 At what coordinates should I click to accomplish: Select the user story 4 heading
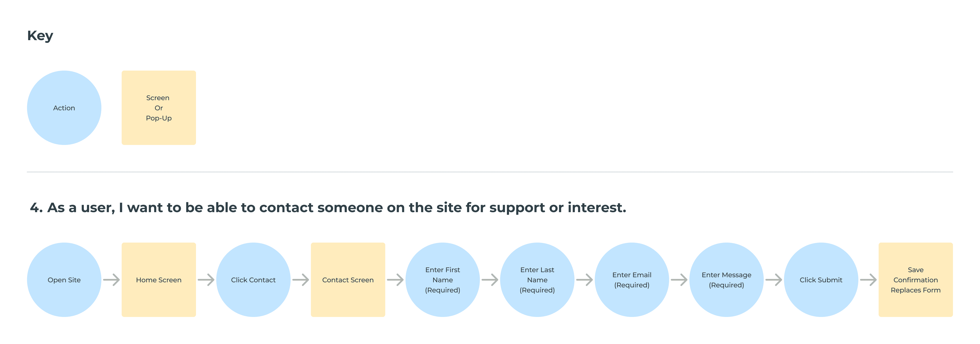(328, 208)
